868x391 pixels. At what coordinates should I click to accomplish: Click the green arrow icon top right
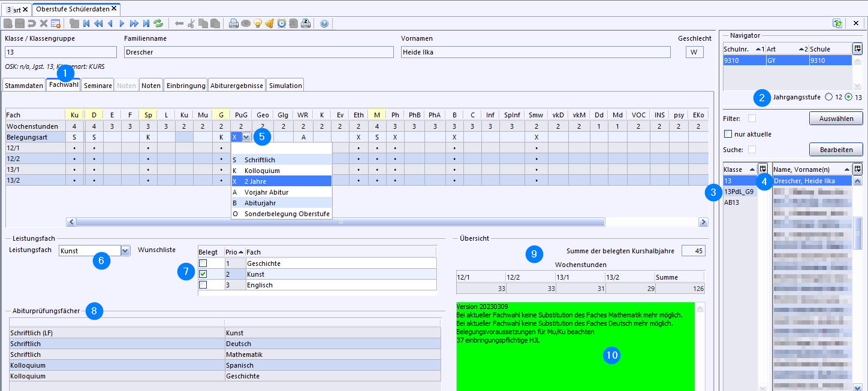837,23
